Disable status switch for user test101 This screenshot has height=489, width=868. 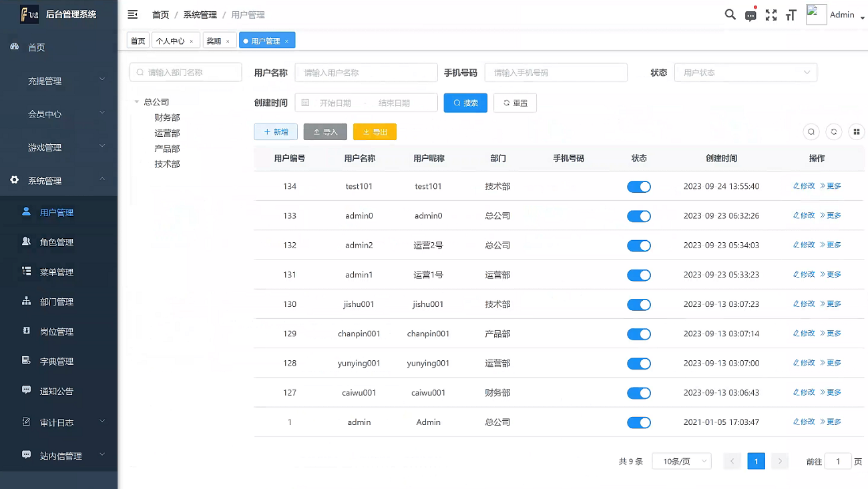[x=638, y=187]
